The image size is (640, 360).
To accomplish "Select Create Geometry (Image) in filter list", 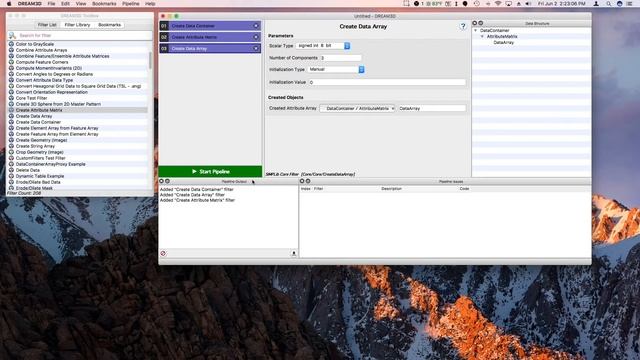I will click(x=78, y=140).
